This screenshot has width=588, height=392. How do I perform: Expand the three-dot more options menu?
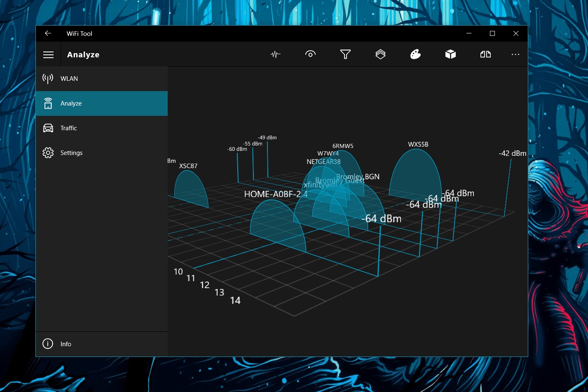pyautogui.click(x=515, y=54)
